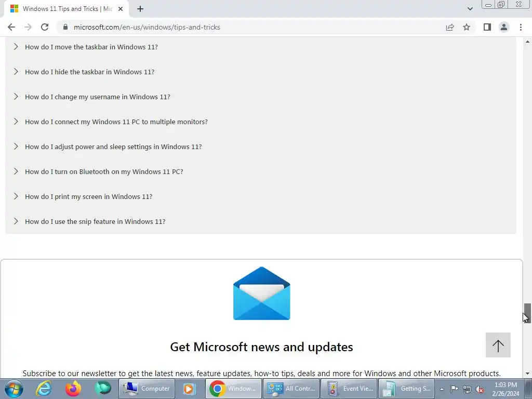Click "How do I hide the taskbar in Windows 11?"
Screen dimensions: 532x399
coord(89,72)
